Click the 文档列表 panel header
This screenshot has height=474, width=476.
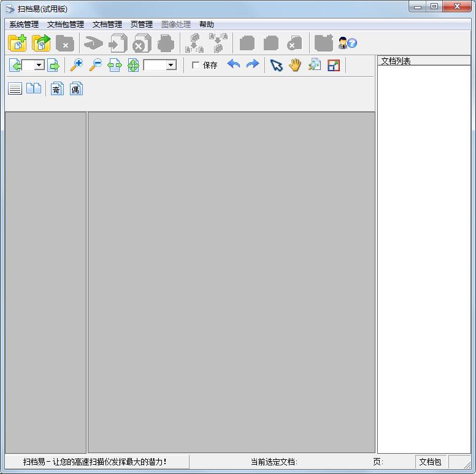[x=396, y=61]
